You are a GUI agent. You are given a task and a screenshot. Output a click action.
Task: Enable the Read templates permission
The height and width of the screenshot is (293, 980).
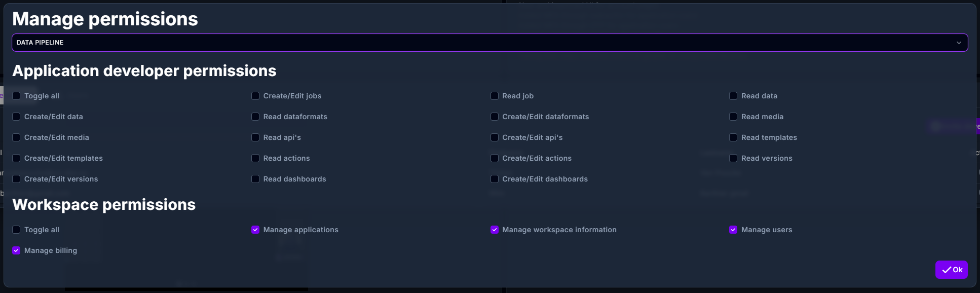[733, 137]
